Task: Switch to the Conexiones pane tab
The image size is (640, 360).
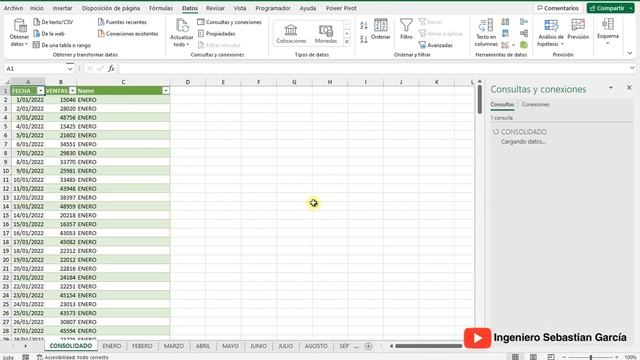Action: [x=536, y=104]
